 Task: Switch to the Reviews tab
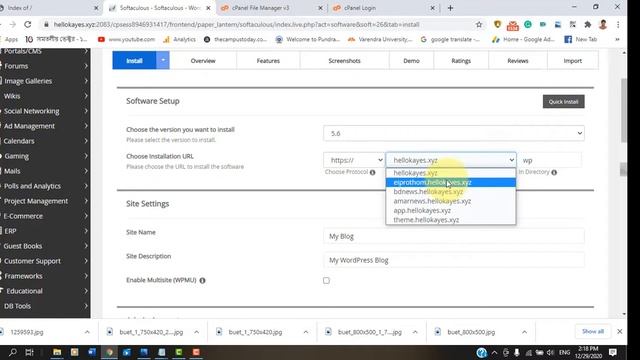click(x=518, y=60)
